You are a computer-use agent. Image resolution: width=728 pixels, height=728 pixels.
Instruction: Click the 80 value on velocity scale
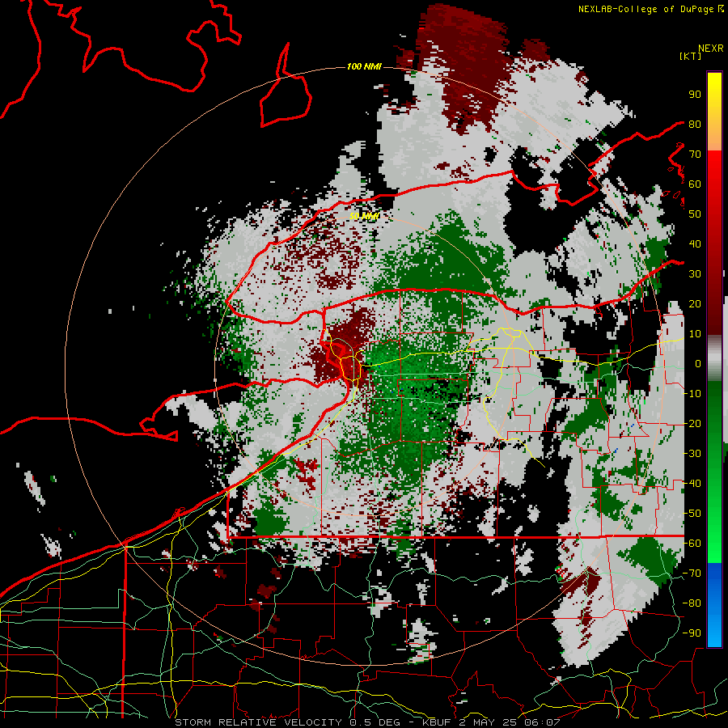click(x=695, y=124)
